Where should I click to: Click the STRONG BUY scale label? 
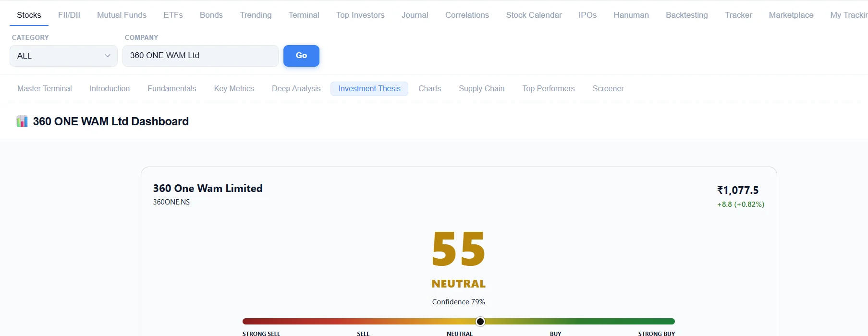657,333
